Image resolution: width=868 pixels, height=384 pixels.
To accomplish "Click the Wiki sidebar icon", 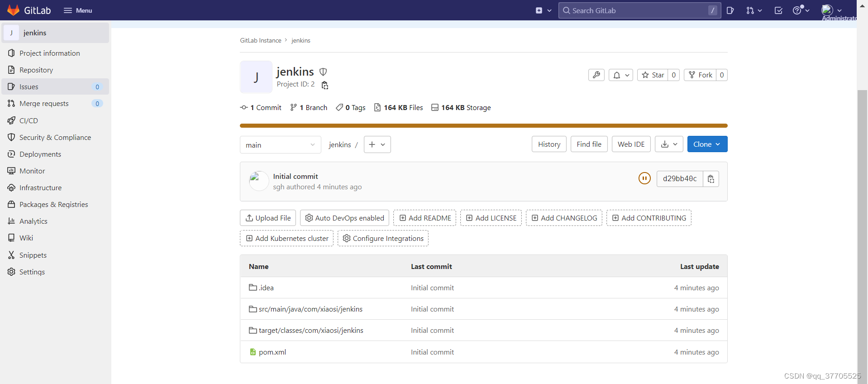I will coord(11,238).
